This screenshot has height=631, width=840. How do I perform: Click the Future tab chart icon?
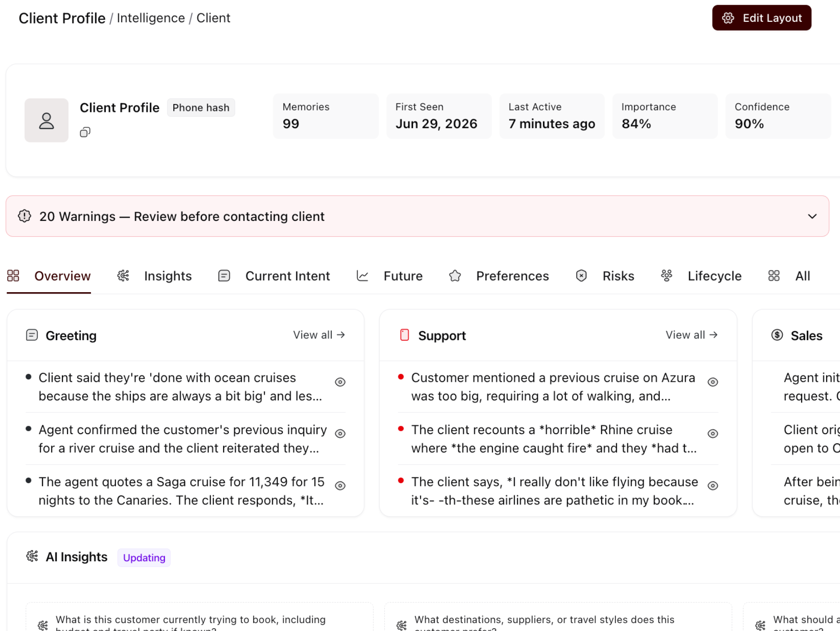click(x=363, y=276)
